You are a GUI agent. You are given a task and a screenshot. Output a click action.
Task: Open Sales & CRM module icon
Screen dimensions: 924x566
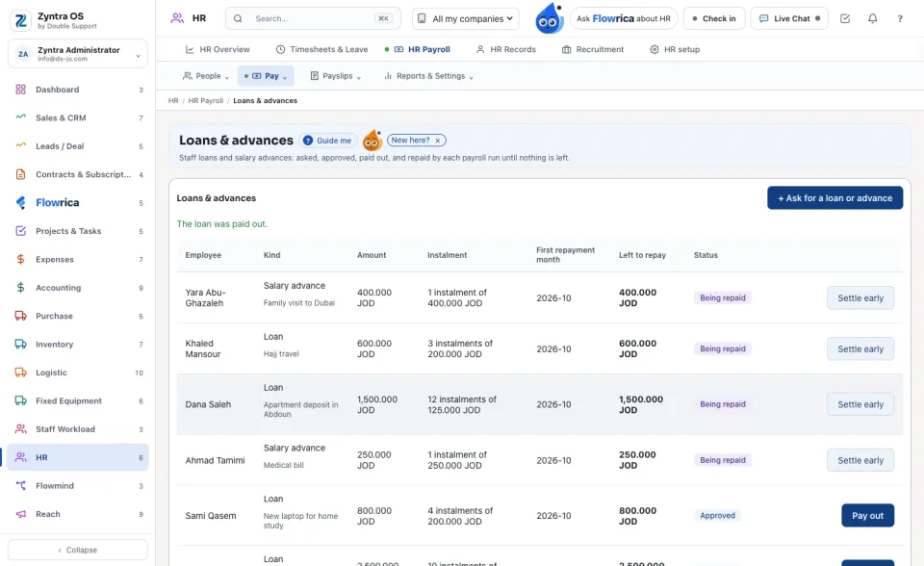coord(20,117)
